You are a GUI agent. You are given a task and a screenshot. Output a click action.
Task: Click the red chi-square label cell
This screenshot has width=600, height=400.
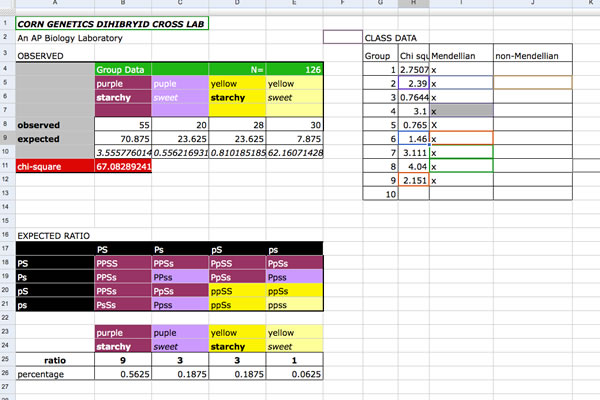[x=55, y=167]
